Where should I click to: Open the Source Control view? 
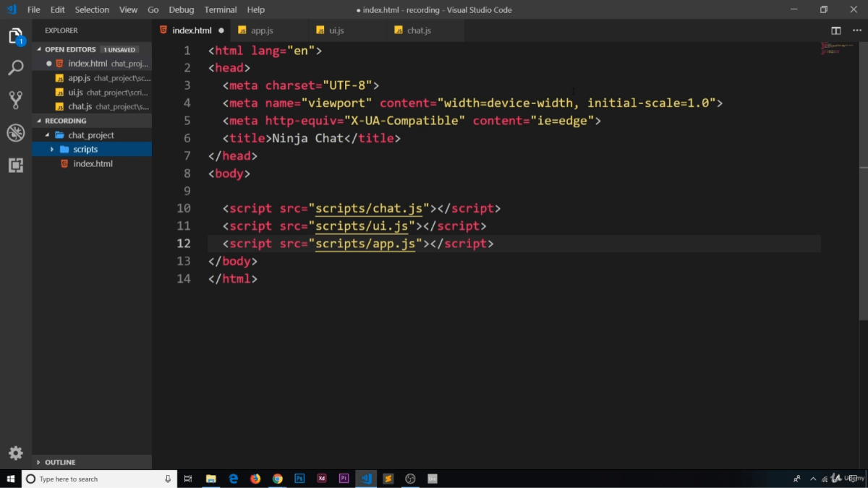[x=15, y=100]
